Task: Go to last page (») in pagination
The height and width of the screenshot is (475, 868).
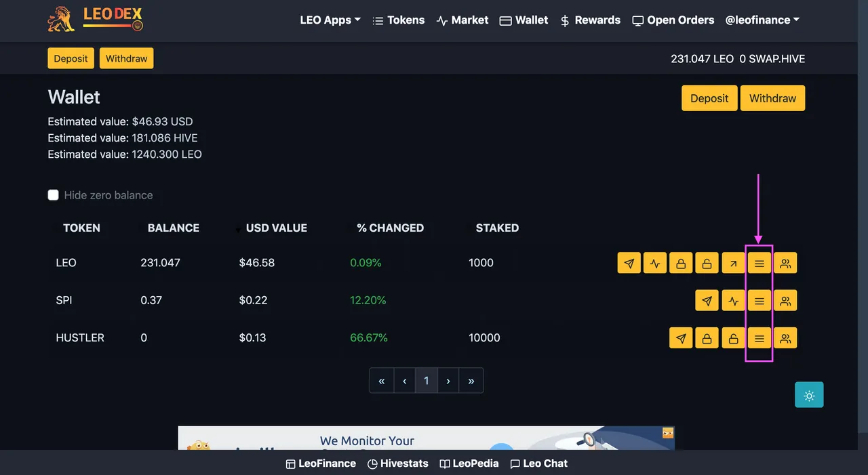Action: pos(471,381)
